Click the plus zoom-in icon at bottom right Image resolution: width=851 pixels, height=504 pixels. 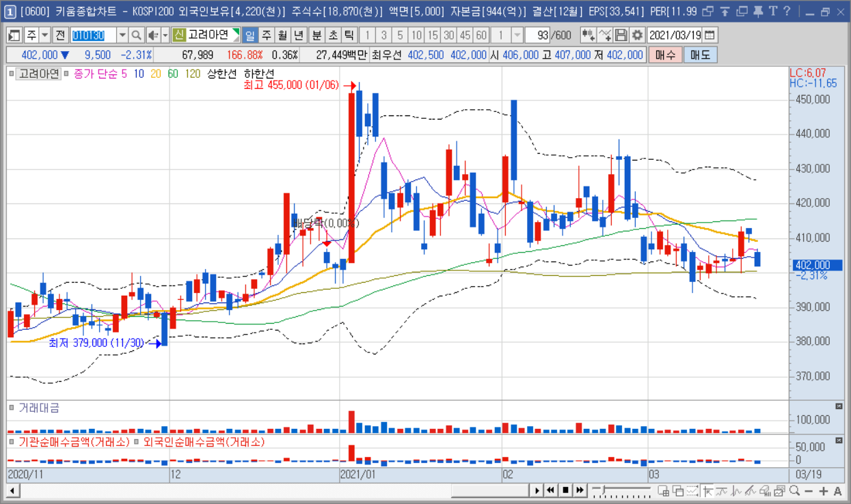pyautogui.click(x=823, y=490)
